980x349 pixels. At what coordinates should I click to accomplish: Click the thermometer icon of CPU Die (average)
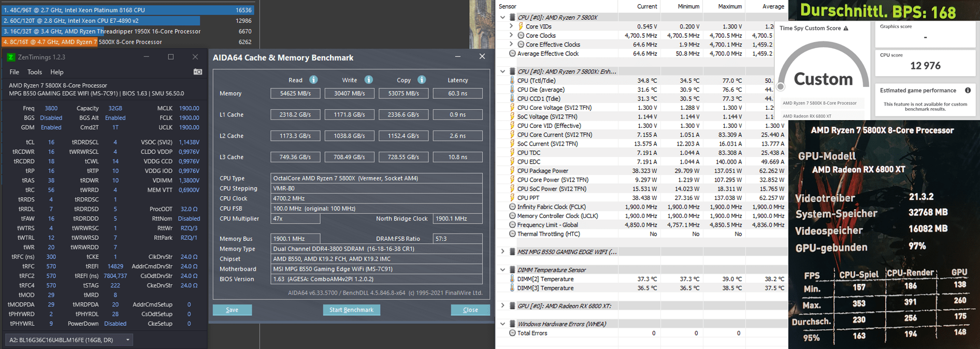pyautogui.click(x=512, y=90)
